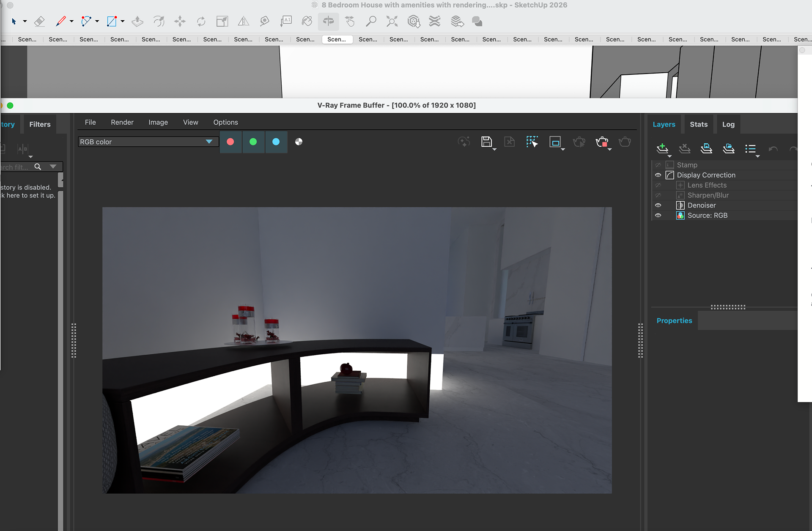Click the Paint Bucket tool
The width and height of the screenshot is (812, 531).
[x=307, y=21]
